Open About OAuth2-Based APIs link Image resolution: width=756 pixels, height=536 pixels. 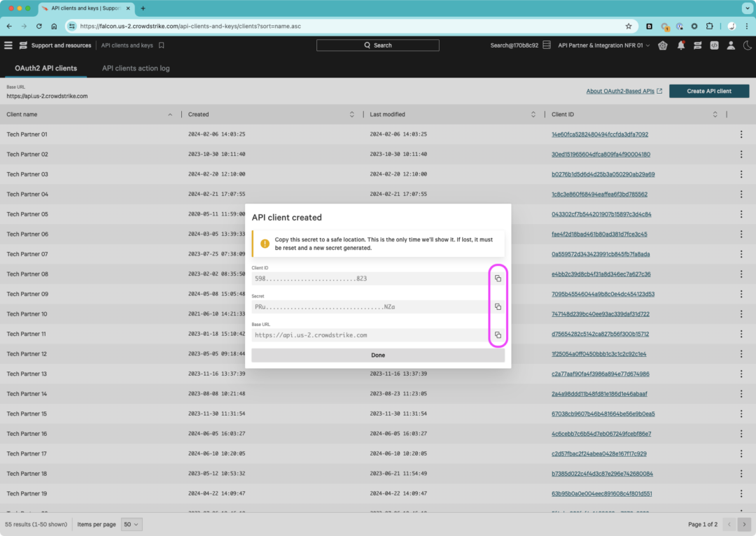click(x=624, y=91)
